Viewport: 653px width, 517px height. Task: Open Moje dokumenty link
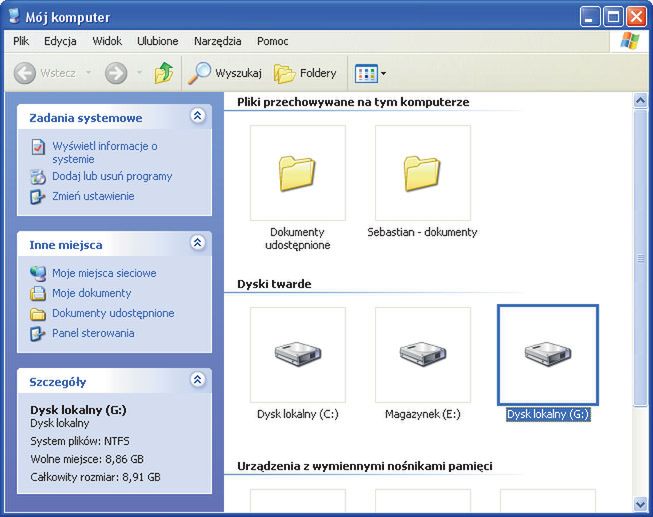pos(91,293)
